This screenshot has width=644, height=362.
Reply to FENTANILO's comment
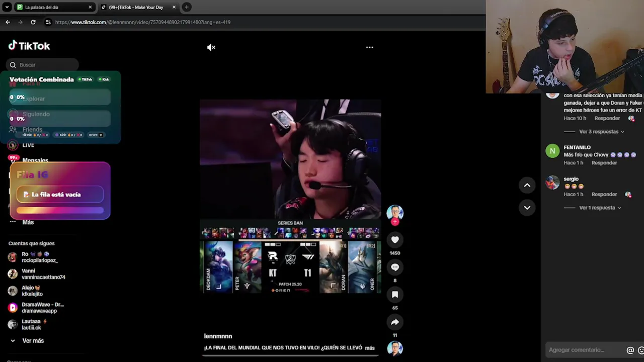tap(604, 163)
